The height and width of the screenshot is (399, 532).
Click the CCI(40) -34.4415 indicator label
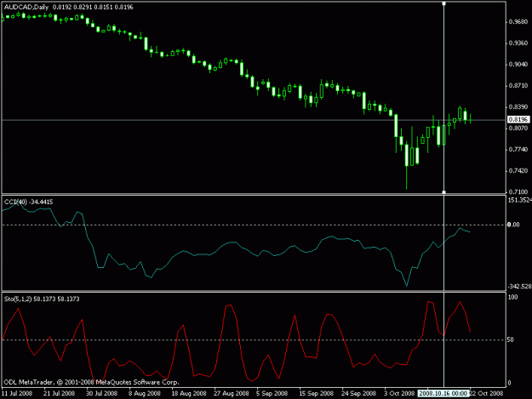coord(28,202)
